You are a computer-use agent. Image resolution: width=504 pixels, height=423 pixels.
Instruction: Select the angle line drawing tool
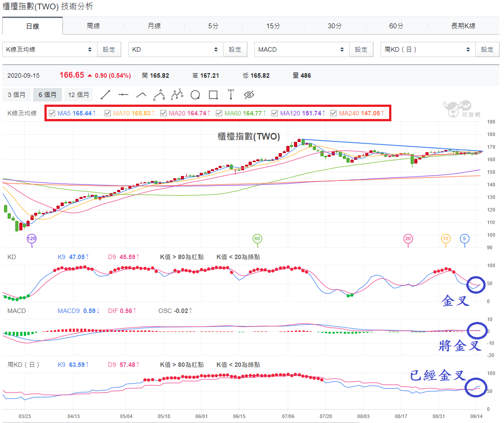click(x=141, y=95)
